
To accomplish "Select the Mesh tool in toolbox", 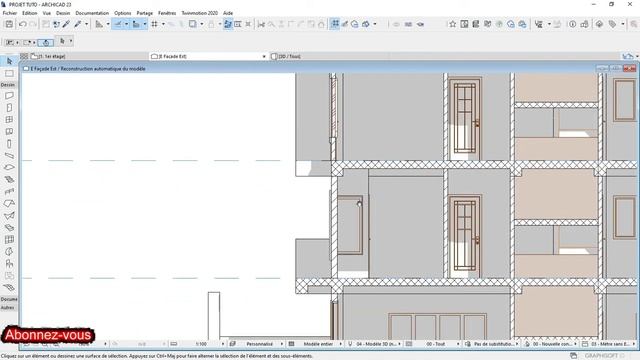I will tap(9, 287).
